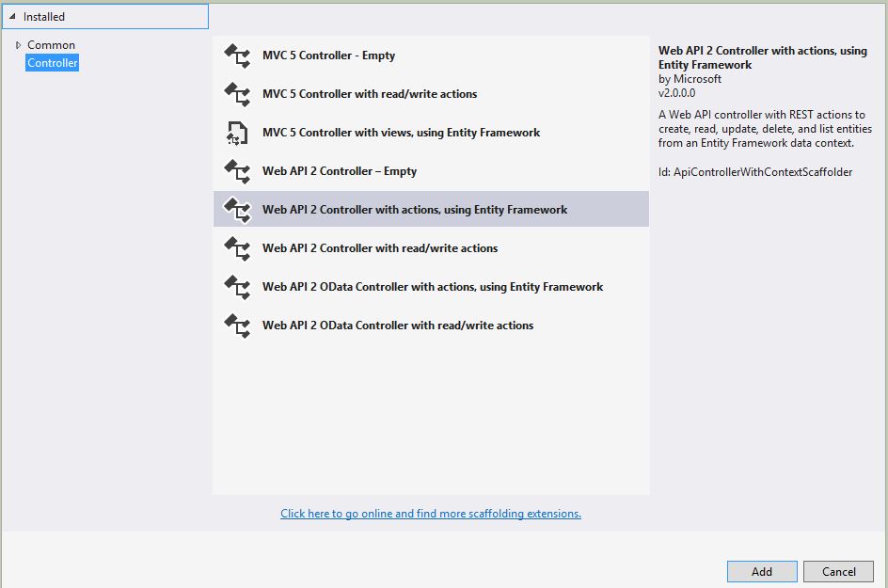Image resolution: width=888 pixels, height=588 pixels.
Task: Click the REST actions description paragraph
Action: tap(765, 129)
